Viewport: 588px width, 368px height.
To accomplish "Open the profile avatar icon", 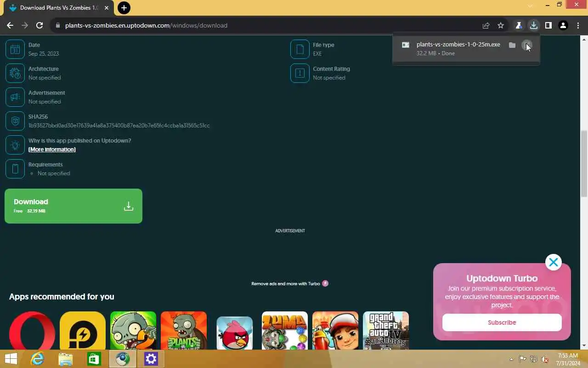I will (x=563, y=25).
